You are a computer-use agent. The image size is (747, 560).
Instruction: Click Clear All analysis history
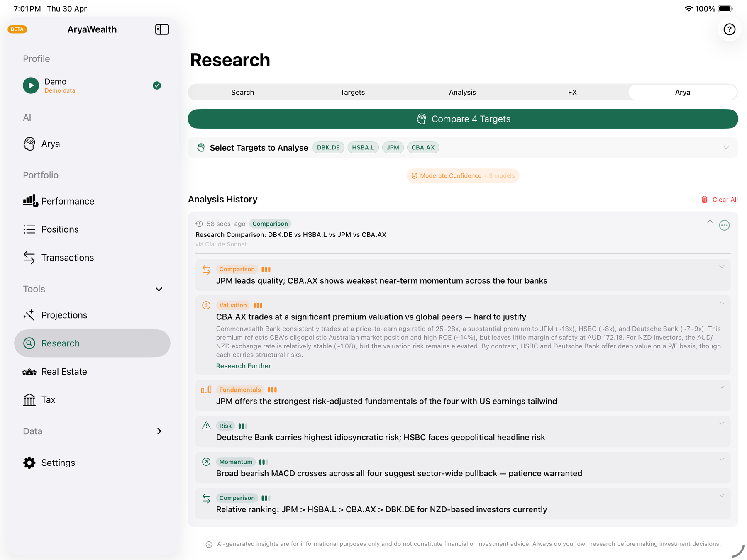720,200
